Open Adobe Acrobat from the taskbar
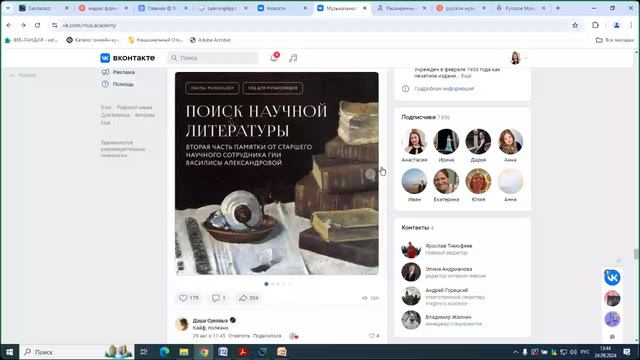This screenshot has height=360, width=640. pos(243,352)
